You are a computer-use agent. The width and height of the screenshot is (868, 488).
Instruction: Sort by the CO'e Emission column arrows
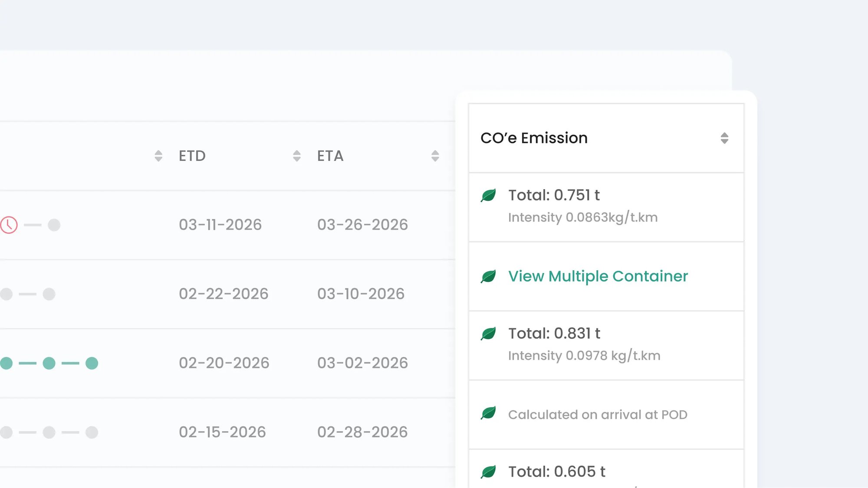click(x=724, y=138)
